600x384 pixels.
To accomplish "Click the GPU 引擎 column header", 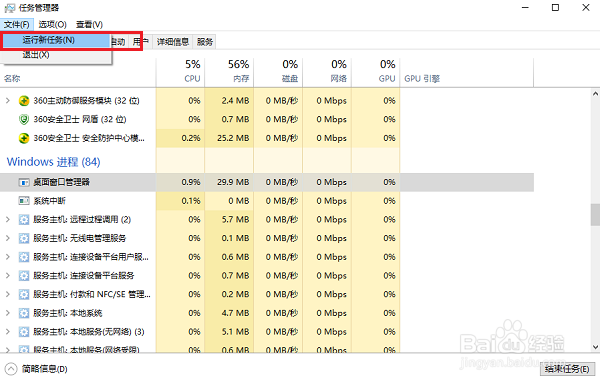I will (466, 73).
